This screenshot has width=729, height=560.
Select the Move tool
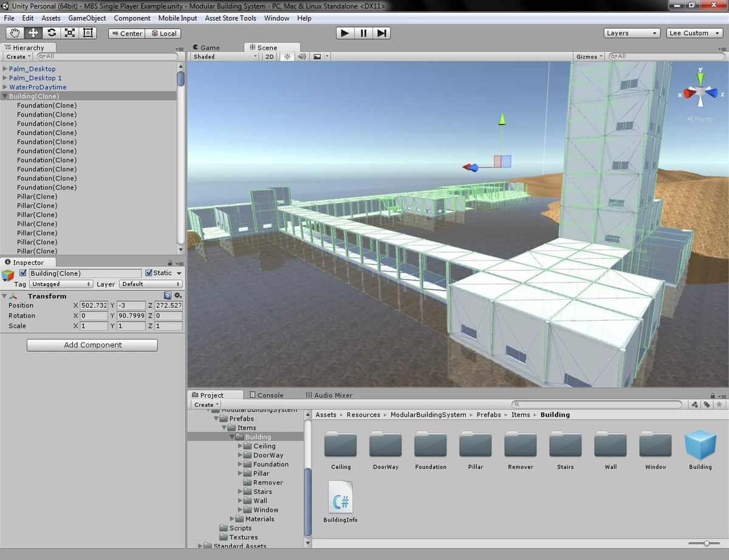33,33
